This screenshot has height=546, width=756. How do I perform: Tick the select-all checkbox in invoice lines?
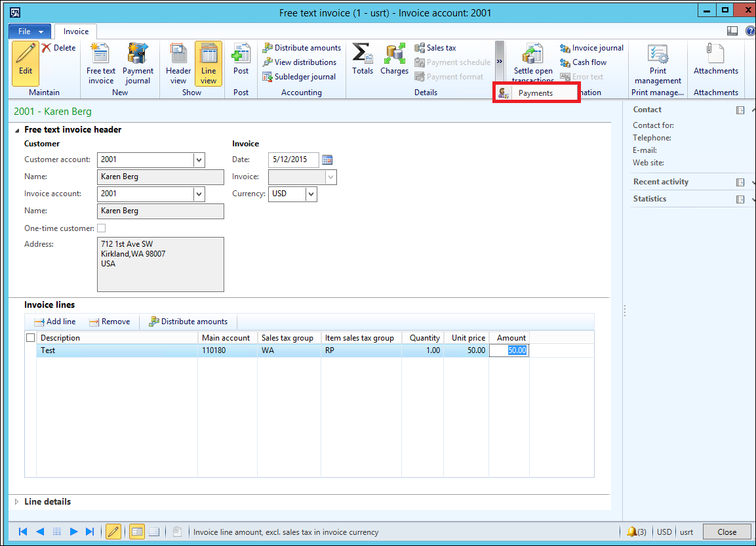tap(30, 338)
